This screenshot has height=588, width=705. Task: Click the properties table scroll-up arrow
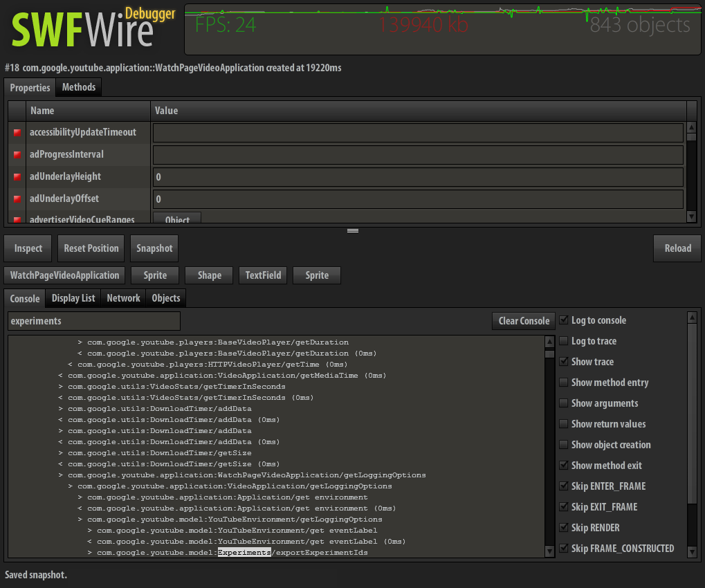coord(692,127)
